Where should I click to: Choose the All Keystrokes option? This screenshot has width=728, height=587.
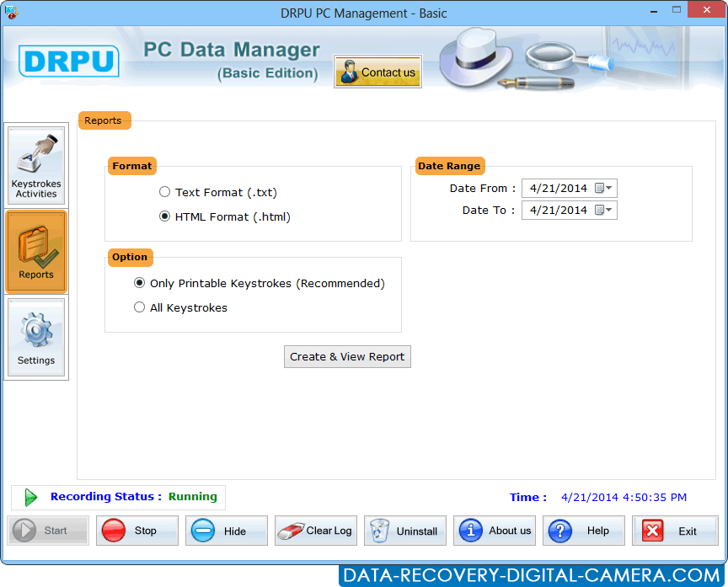139,307
